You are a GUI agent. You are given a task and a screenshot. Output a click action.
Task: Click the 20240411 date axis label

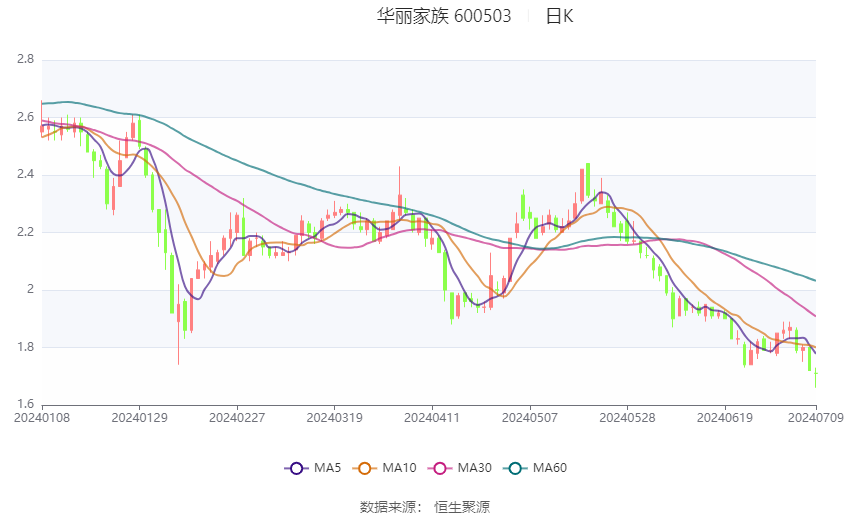point(432,418)
